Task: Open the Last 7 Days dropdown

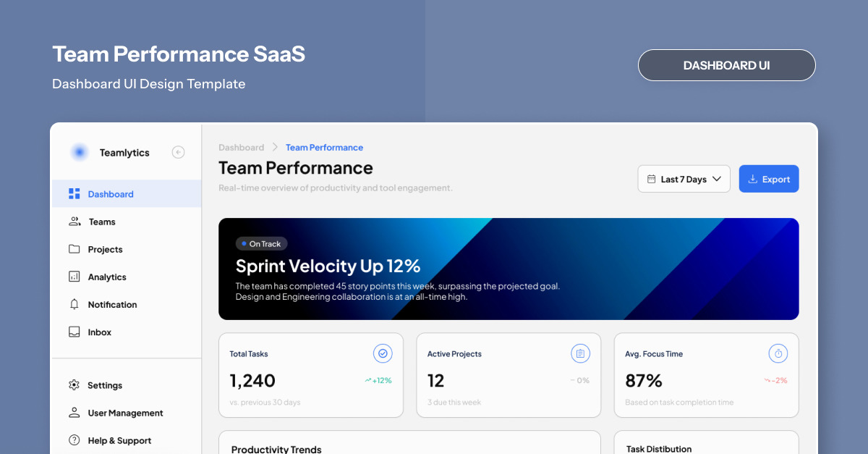Action: [684, 179]
